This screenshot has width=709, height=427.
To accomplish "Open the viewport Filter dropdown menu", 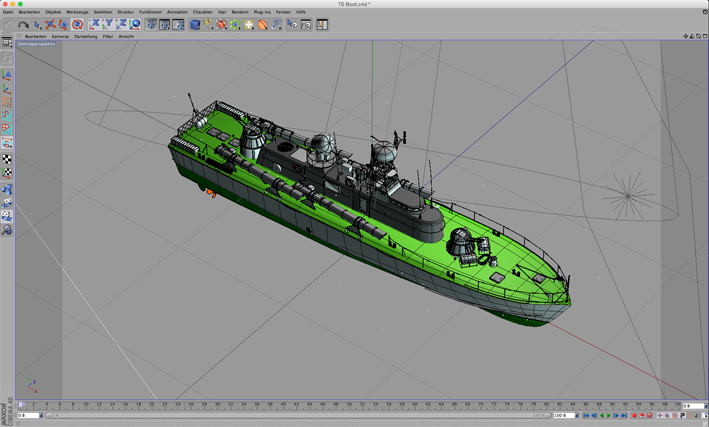I will click(x=108, y=37).
